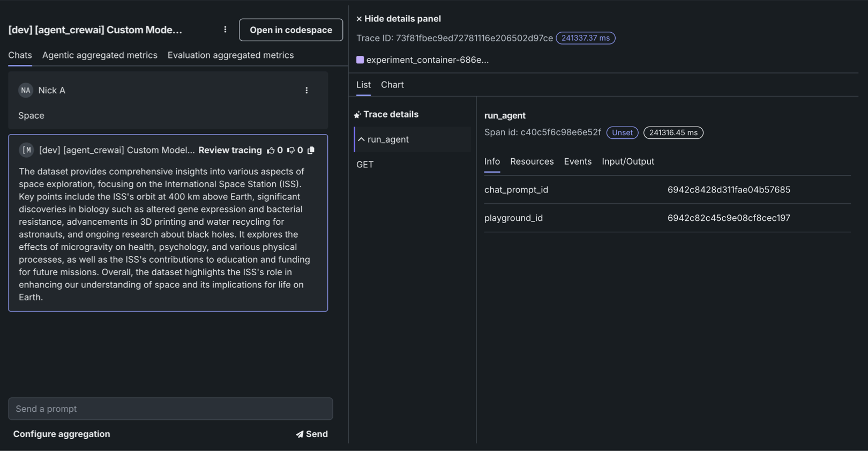Open Nick A message options menu
The height and width of the screenshot is (451, 868).
[x=306, y=91]
